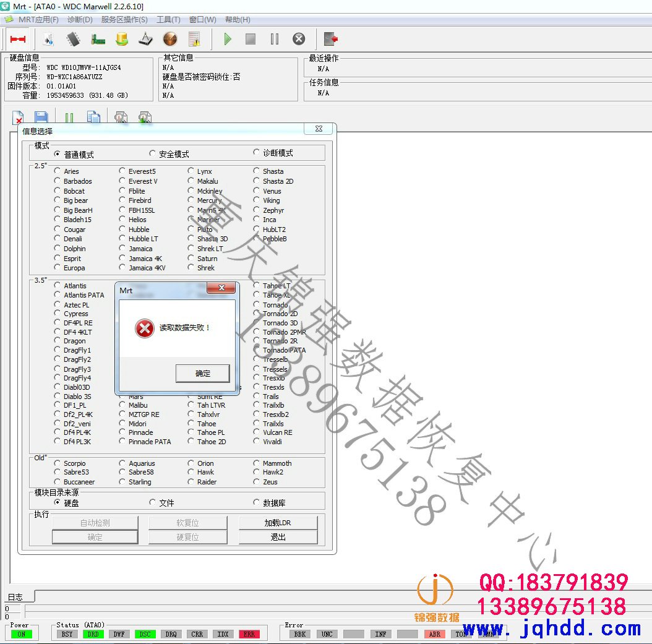Click the red ERR status indicator
652x644 pixels.
(x=249, y=634)
